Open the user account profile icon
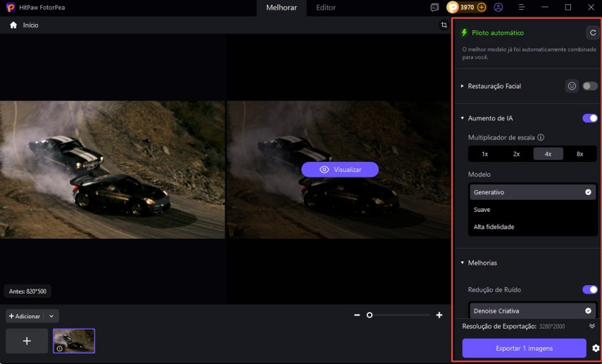Image resolution: width=602 pixels, height=364 pixels. point(498,7)
